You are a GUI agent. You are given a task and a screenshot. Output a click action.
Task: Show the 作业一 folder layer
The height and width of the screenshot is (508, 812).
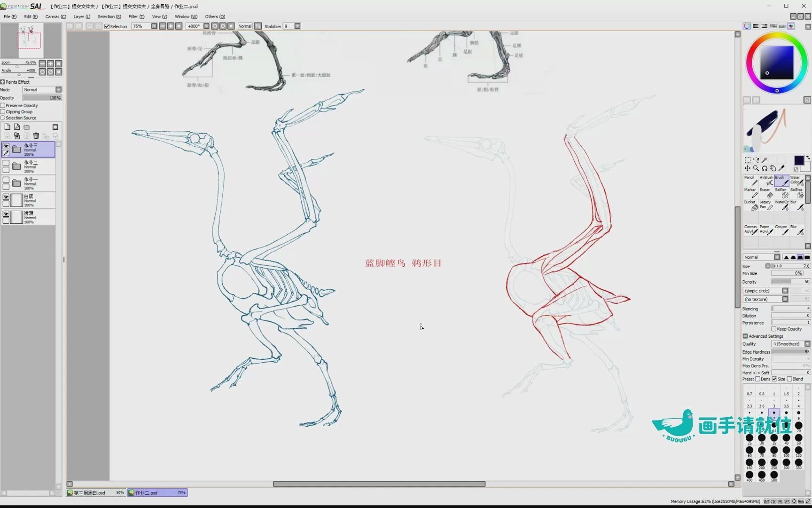(6, 180)
